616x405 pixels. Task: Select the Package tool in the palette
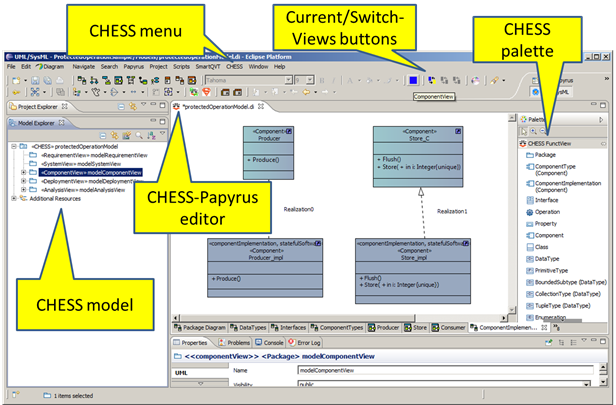[541, 155]
